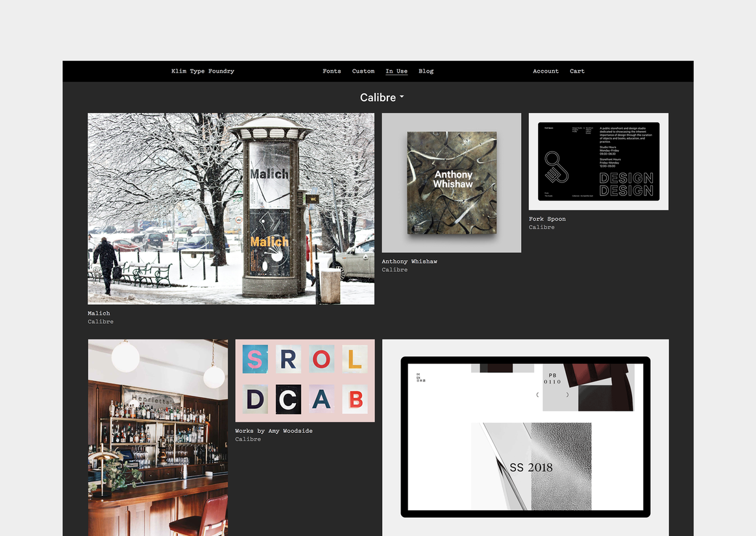View the Cart
The height and width of the screenshot is (536, 756).
577,71
